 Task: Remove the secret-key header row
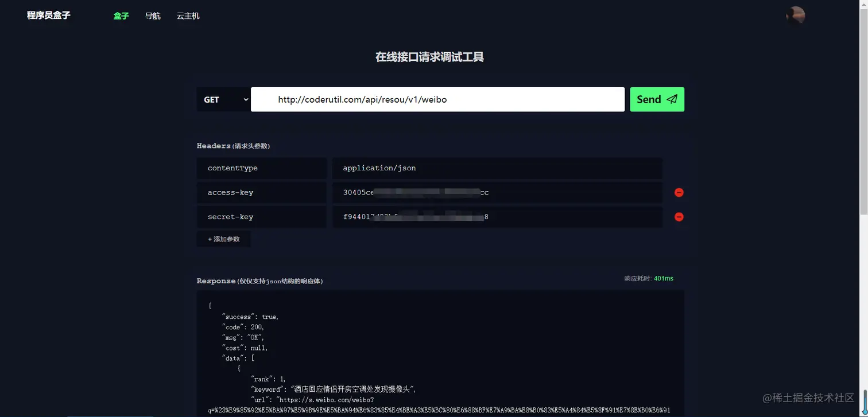679,217
